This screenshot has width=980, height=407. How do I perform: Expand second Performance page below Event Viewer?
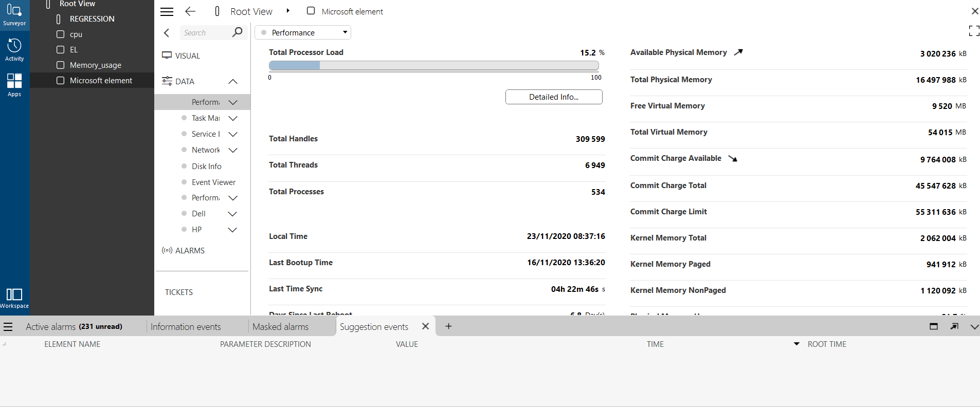[233, 198]
